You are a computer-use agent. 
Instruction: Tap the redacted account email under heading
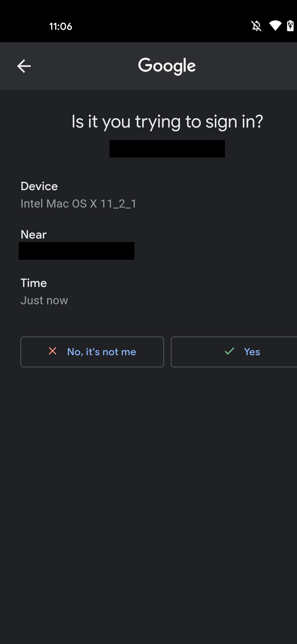click(167, 149)
